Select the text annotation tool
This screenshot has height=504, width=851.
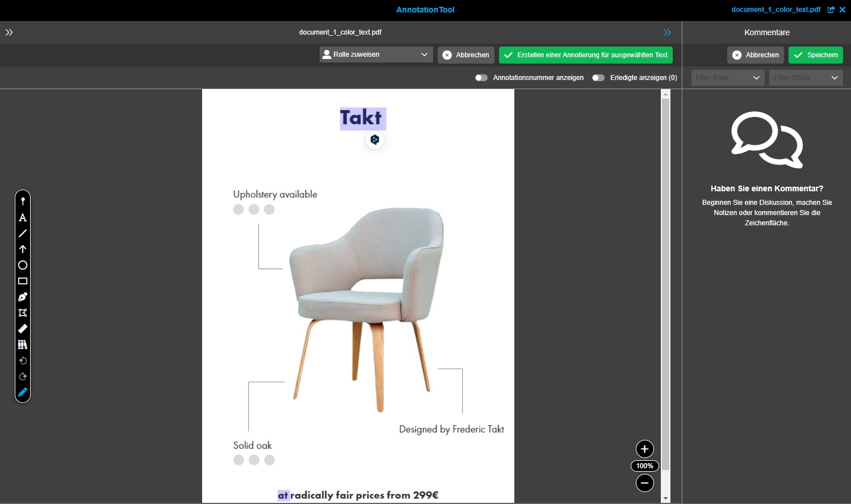point(23,217)
